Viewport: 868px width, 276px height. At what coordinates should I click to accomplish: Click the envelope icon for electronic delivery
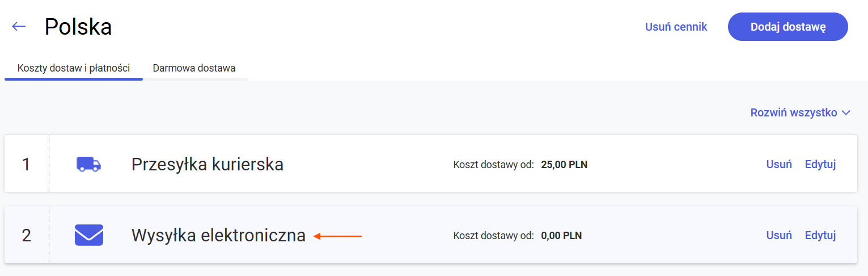(x=89, y=235)
